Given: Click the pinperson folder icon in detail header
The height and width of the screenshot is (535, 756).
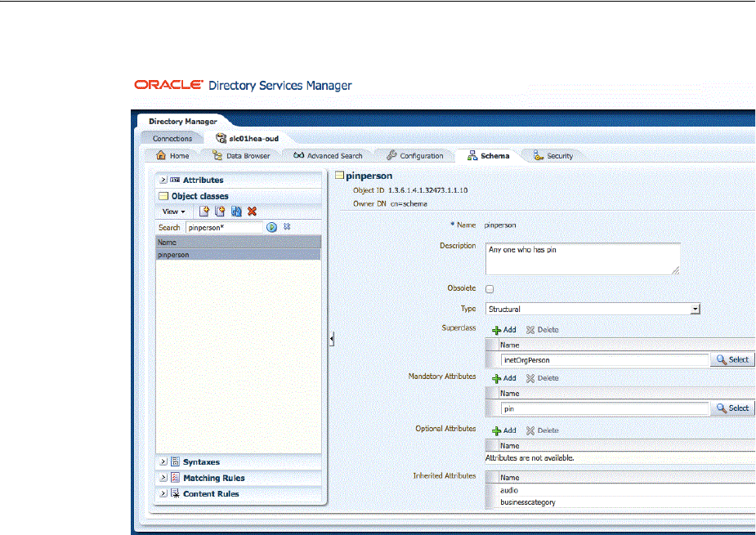Looking at the screenshot, I should click(x=339, y=176).
